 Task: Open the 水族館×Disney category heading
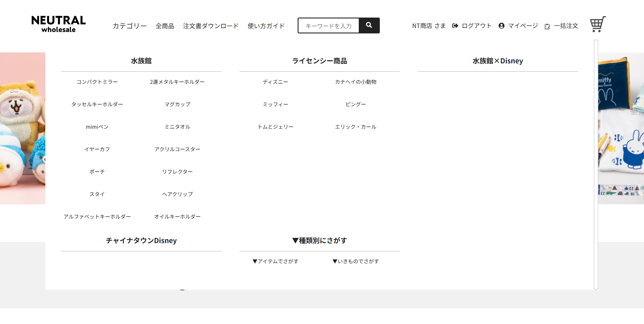click(498, 61)
